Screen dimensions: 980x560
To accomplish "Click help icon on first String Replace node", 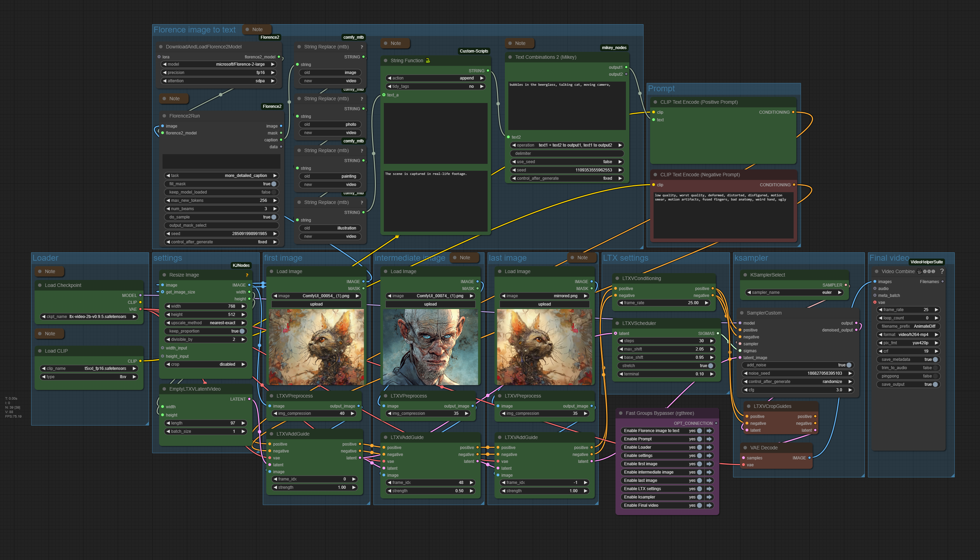I will coord(362,47).
